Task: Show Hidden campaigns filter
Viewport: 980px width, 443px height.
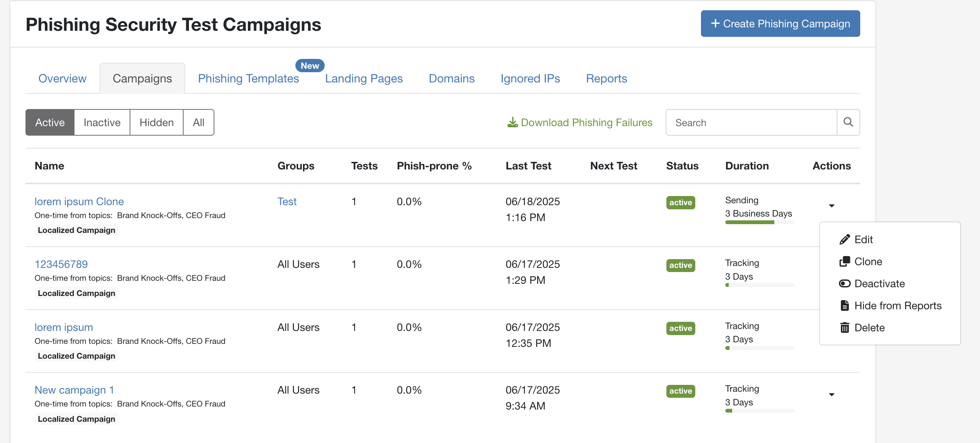Action: [156, 122]
